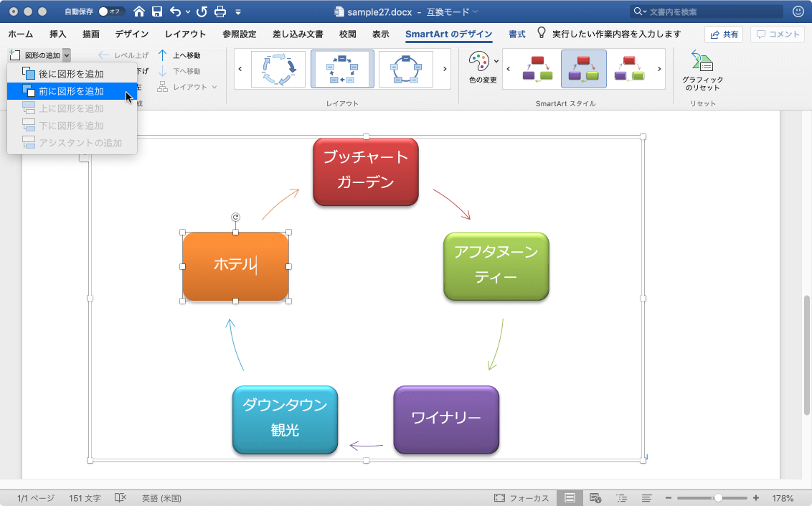
Task: Select Add Shape Before (前に図形を追加) menu item
Action: point(72,91)
